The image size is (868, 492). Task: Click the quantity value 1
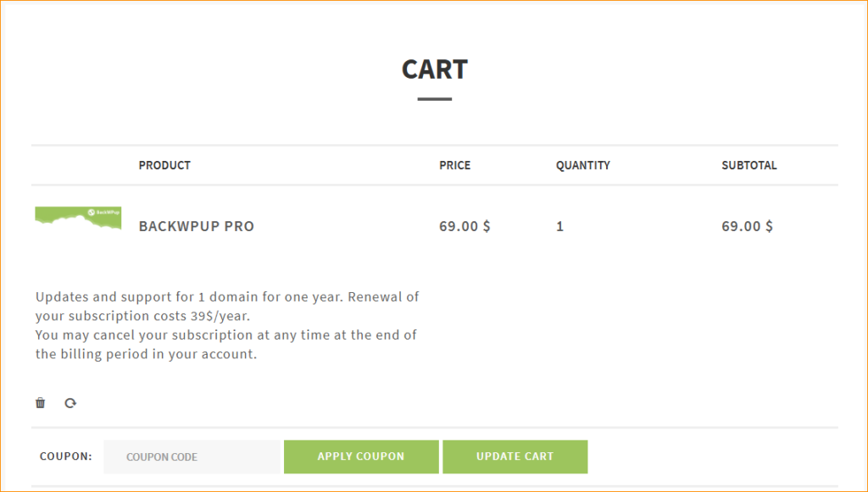559,227
